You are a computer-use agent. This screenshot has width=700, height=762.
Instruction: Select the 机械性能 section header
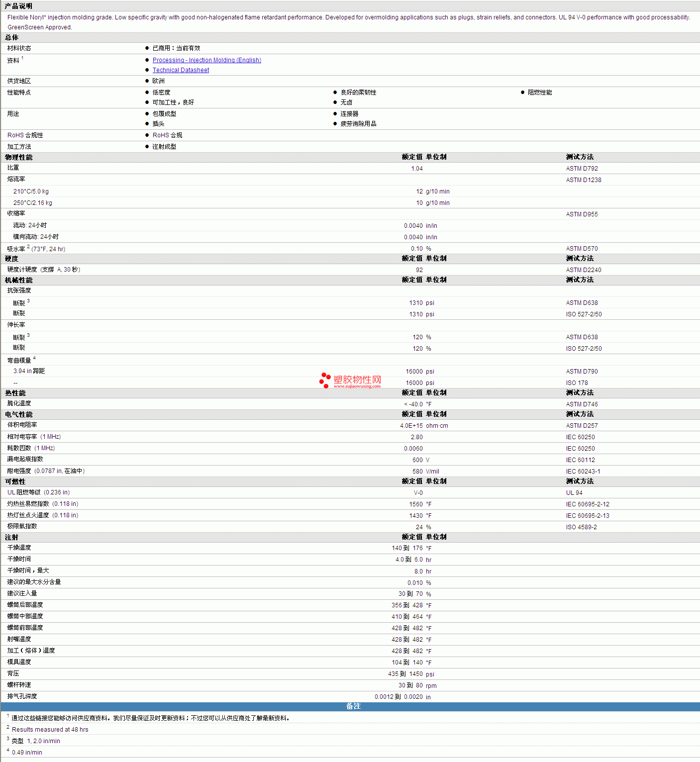[x=18, y=281]
